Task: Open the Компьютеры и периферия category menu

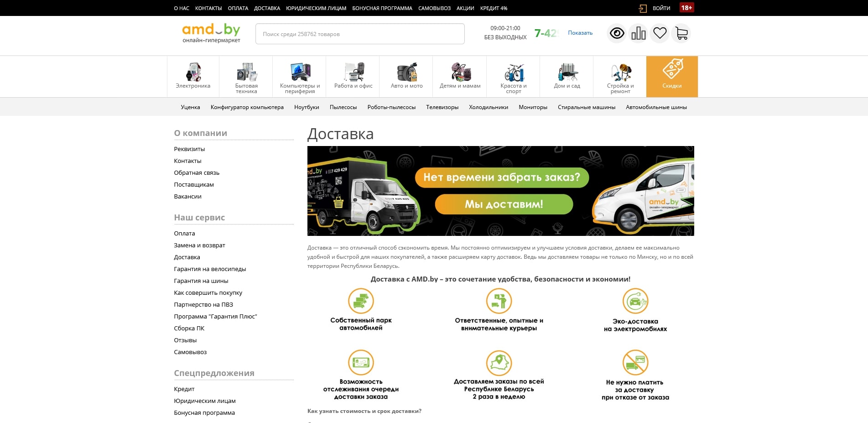Action: [x=299, y=75]
